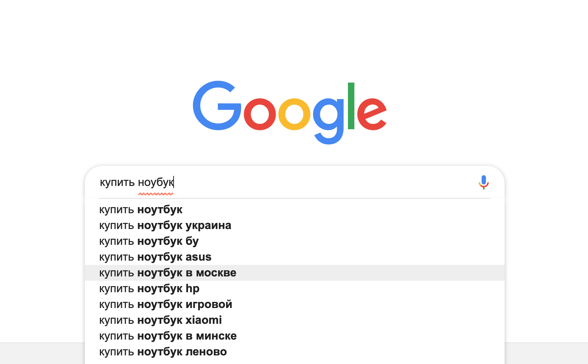Click the misspelled word "ноубук" in search box
Screen dimensions: 588x364
156,182
